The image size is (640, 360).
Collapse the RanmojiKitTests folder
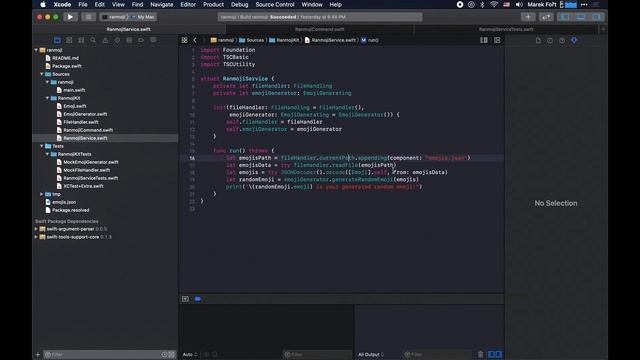pyautogui.click(x=47, y=154)
